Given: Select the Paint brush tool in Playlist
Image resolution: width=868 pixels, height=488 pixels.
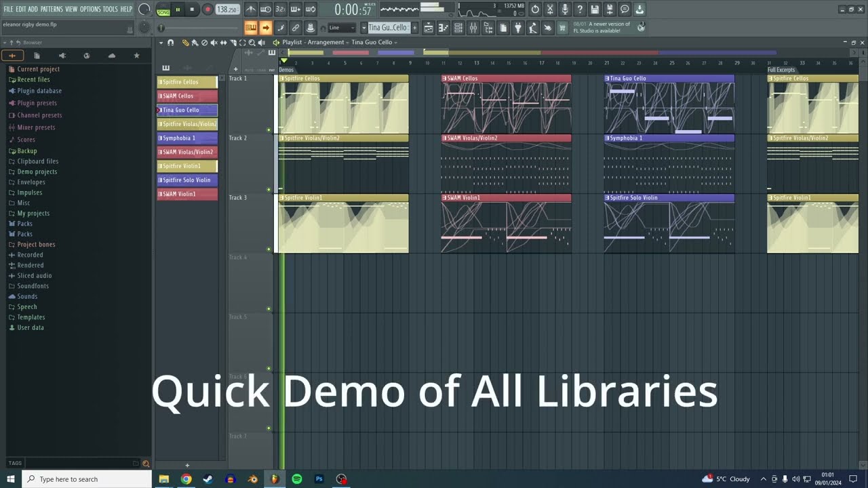Looking at the screenshot, I should pyautogui.click(x=195, y=43).
